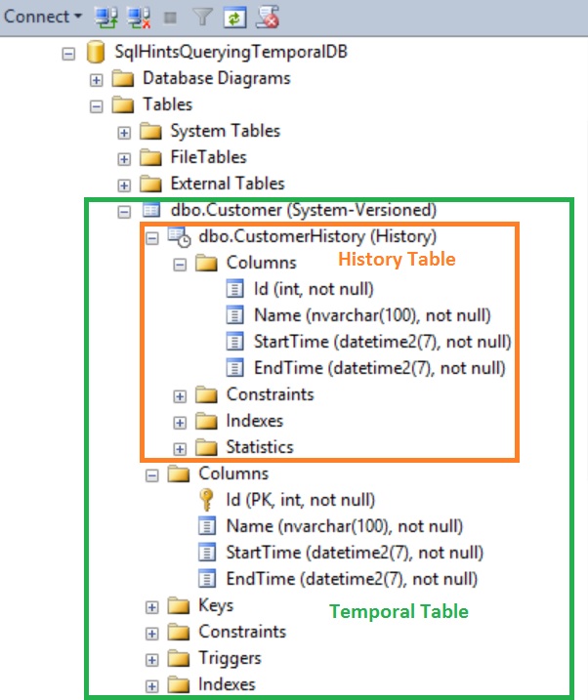588x700 pixels.
Task: Expand the FileTables folder
Action: (x=124, y=159)
